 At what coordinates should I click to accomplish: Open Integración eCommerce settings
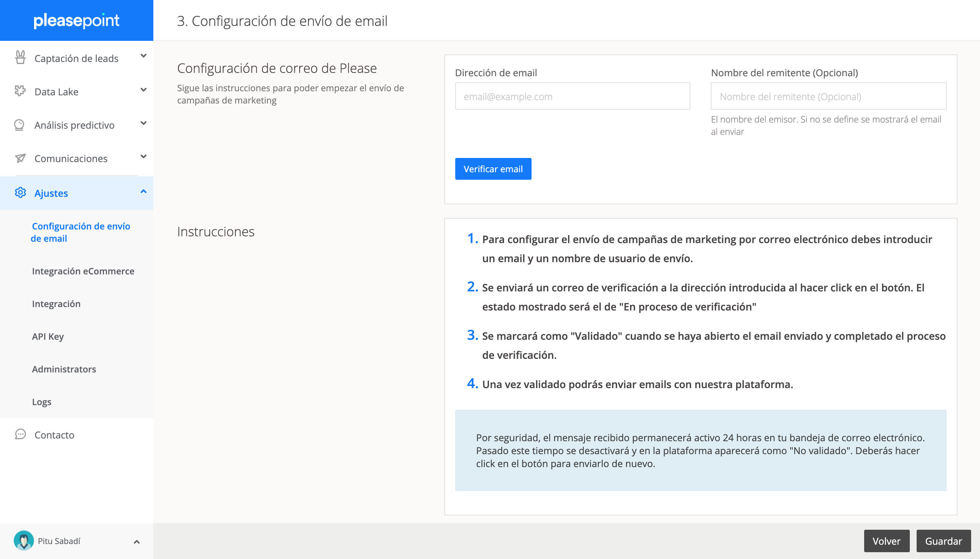[83, 271]
